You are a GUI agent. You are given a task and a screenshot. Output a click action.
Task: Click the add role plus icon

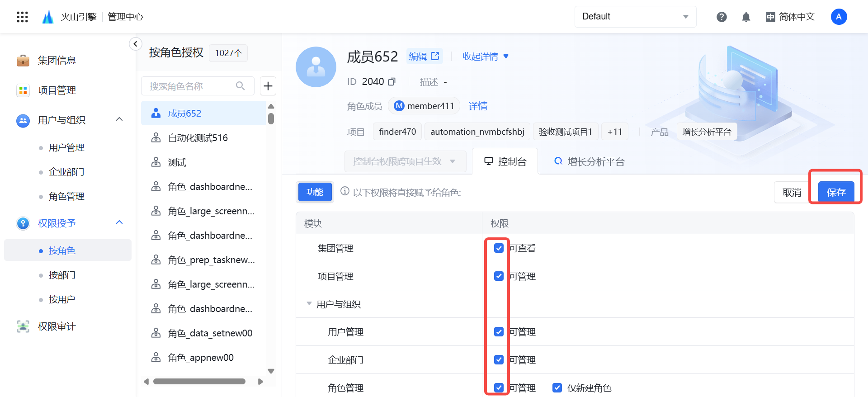pos(268,86)
